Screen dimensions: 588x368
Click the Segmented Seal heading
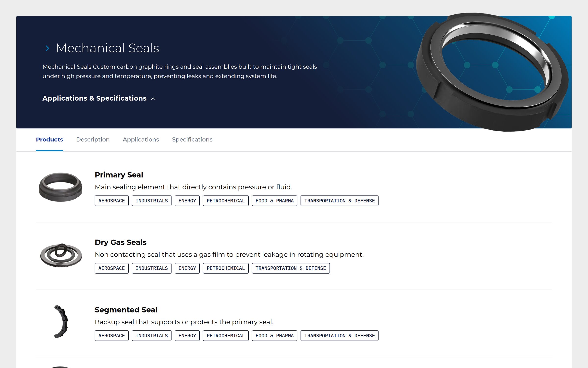click(126, 310)
